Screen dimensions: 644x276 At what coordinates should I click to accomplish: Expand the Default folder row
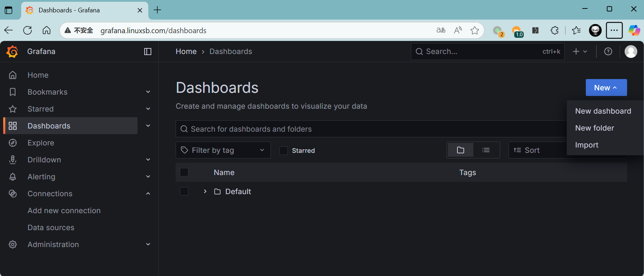(205, 191)
